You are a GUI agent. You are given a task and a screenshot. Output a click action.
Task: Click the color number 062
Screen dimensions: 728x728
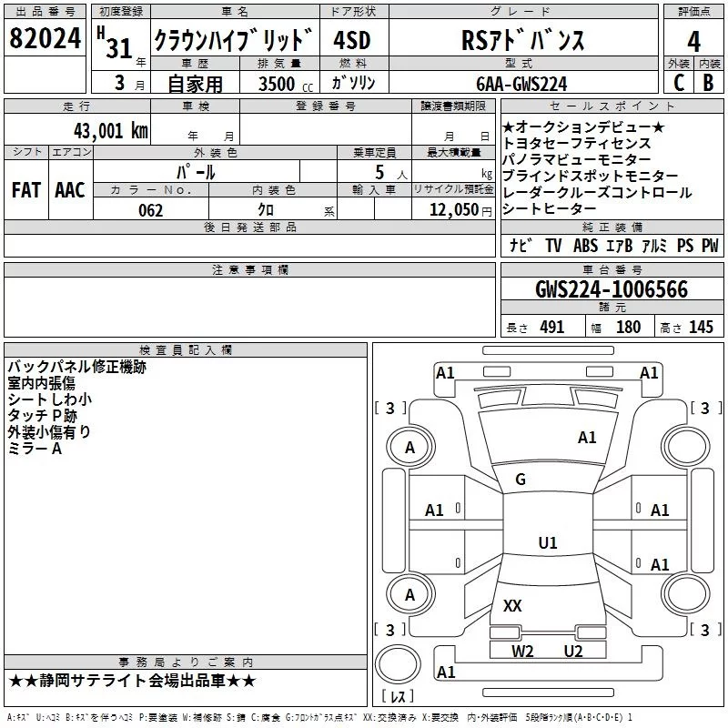150,210
